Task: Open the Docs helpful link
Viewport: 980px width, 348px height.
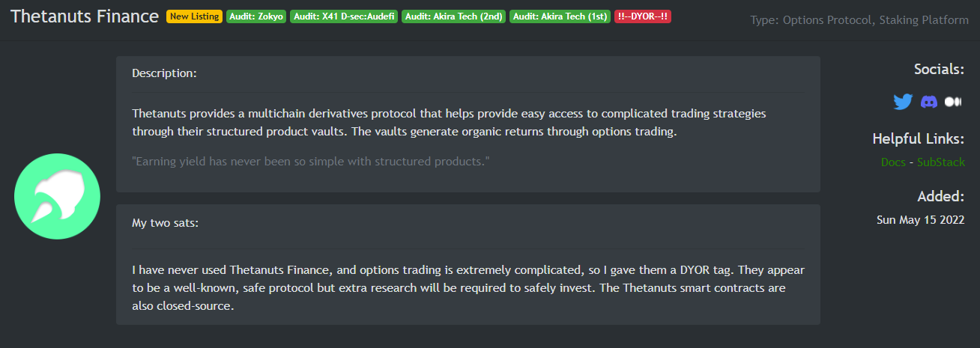Action: (893, 162)
